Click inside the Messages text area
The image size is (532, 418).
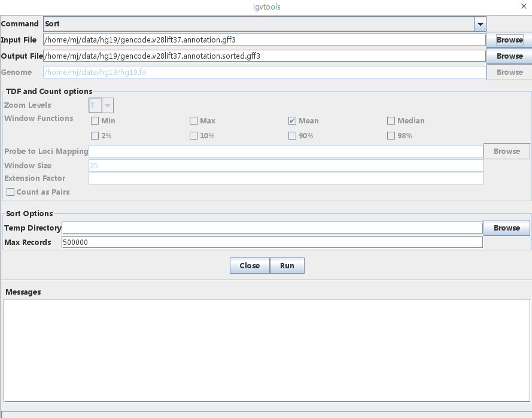(267, 350)
